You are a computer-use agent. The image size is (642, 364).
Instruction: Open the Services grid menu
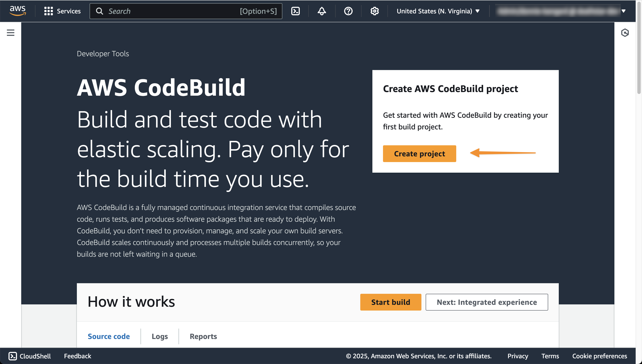coord(62,11)
